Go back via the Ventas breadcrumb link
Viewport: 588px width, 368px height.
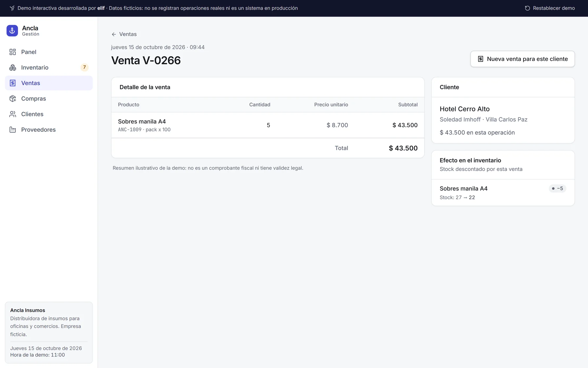coord(124,34)
